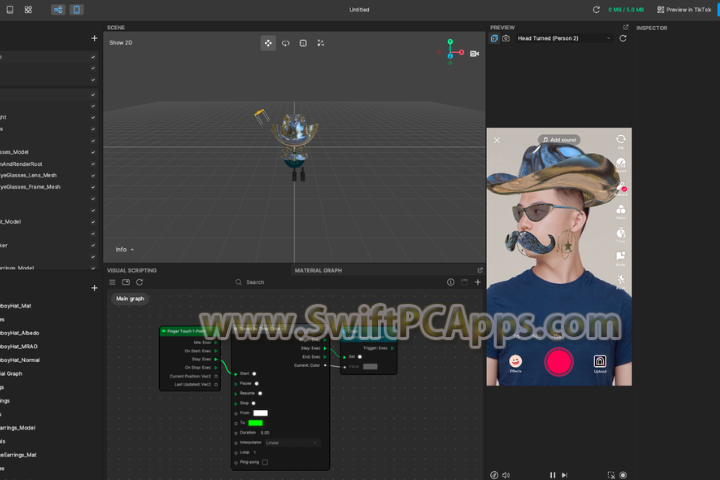This screenshot has height=480, width=720.
Task: Select the transform points tool in Scene toolbar
Action: coord(321,43)
